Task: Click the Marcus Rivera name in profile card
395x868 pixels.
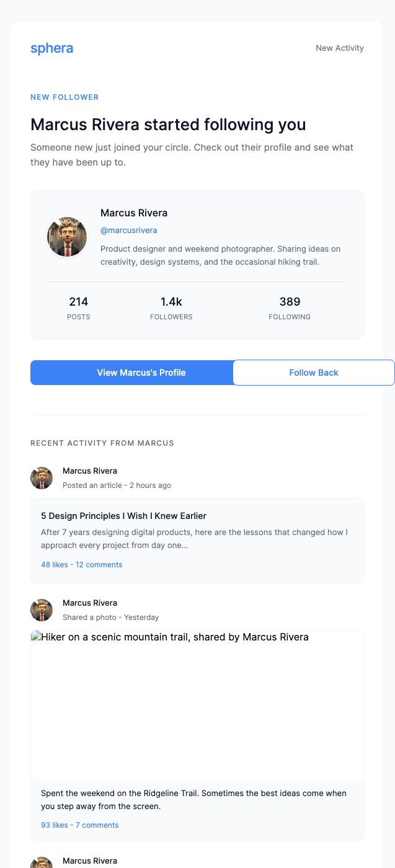Action: (x=134, y=213)
